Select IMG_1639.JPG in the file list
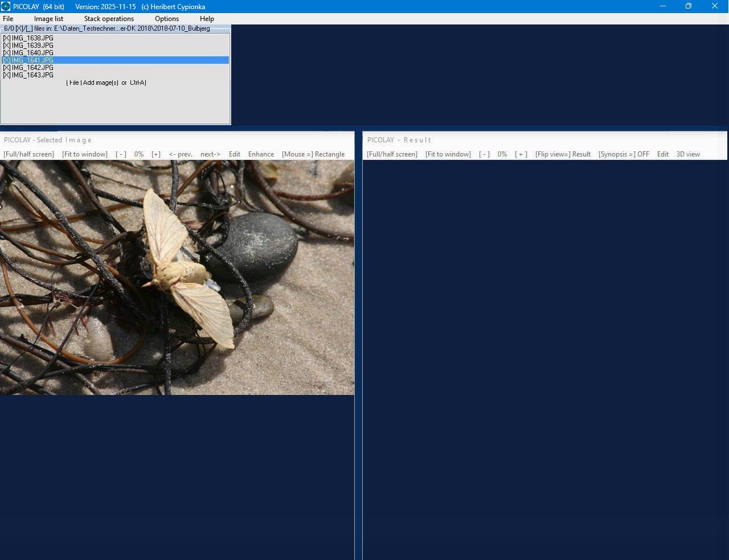This screenshot has width=729, height=560. click(x=32, y=46)
